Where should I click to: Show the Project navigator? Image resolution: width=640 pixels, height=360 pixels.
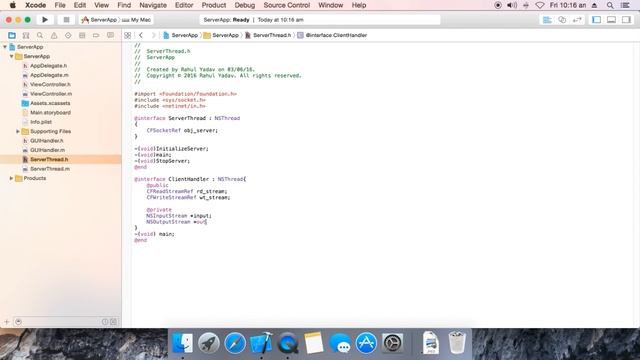12,36
